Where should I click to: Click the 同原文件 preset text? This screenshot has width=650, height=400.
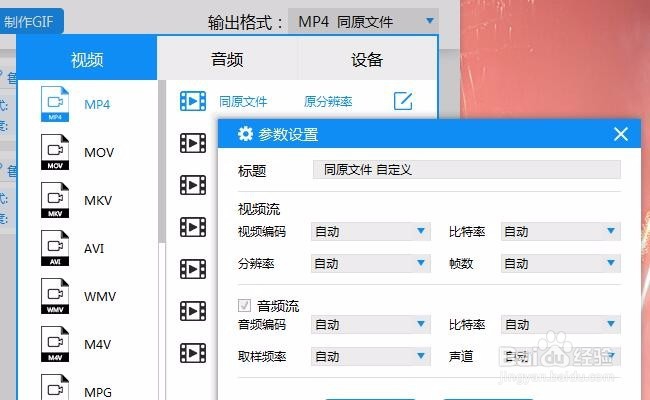coord(243,102)
